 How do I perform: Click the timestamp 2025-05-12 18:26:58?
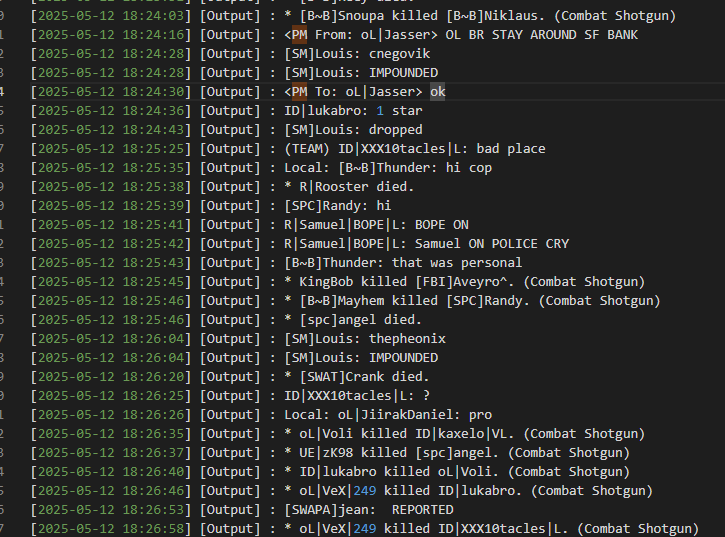click(111, 528)
